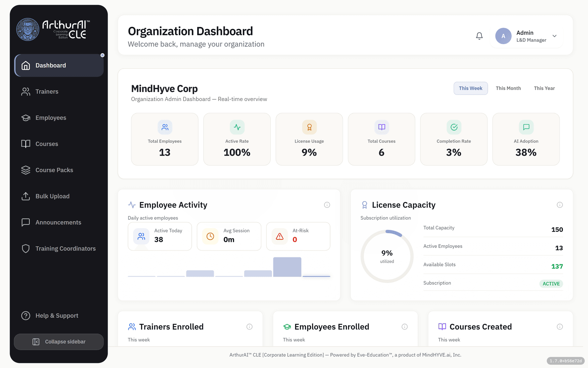Click the Completion Rate checkmark icon
Viewport: 588px width, 368px height.
(454, 127)
